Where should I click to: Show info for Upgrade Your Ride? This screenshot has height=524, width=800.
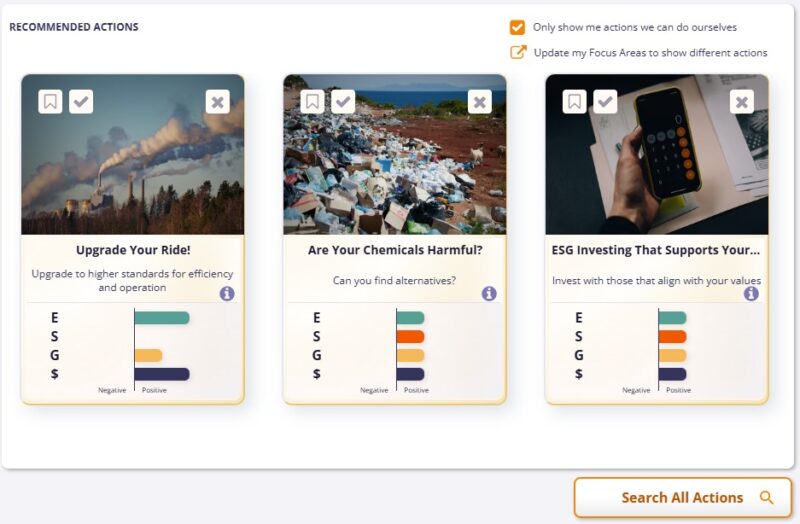227,293
